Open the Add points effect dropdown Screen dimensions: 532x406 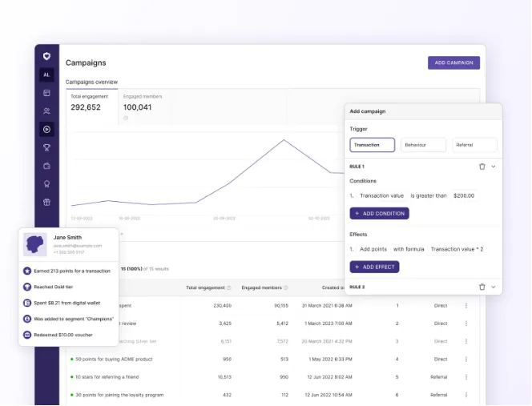pos(373,249)
